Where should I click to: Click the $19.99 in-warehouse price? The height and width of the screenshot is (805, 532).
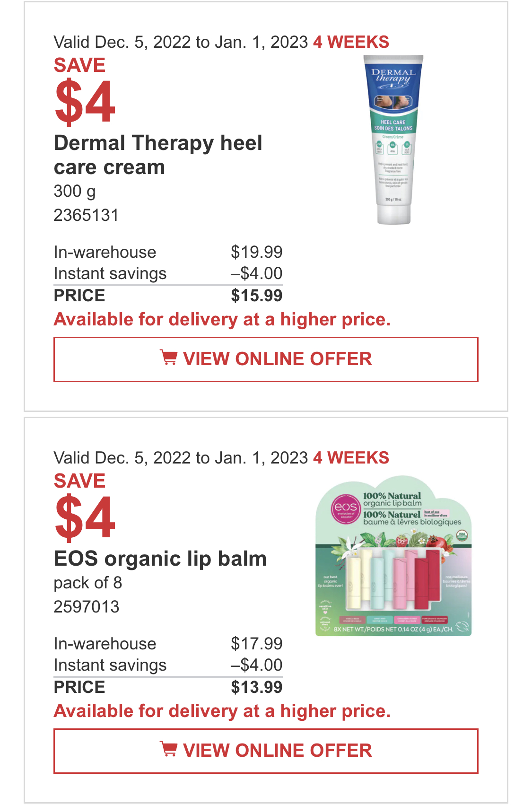[x=257, y=252]
